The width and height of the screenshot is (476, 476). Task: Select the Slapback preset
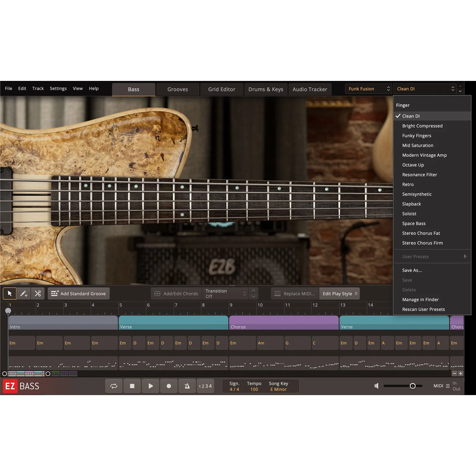pos(432,204)
